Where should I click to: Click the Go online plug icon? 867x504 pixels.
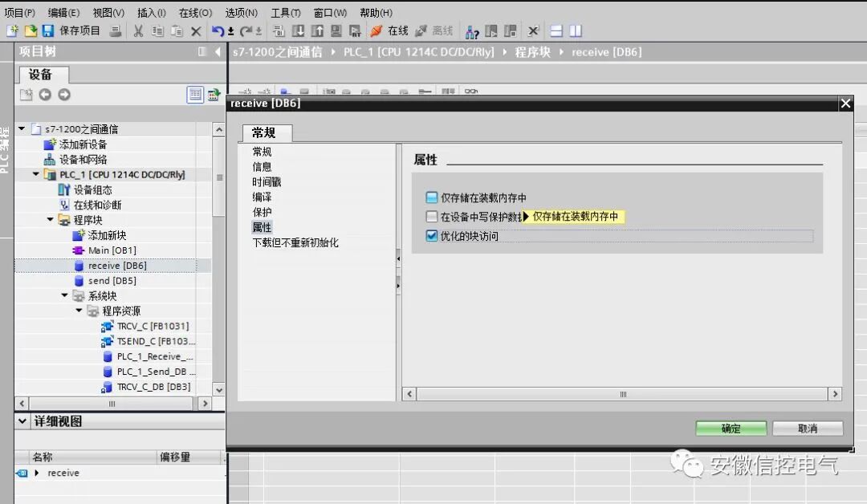pyautogui.click(x=377, y=31)
